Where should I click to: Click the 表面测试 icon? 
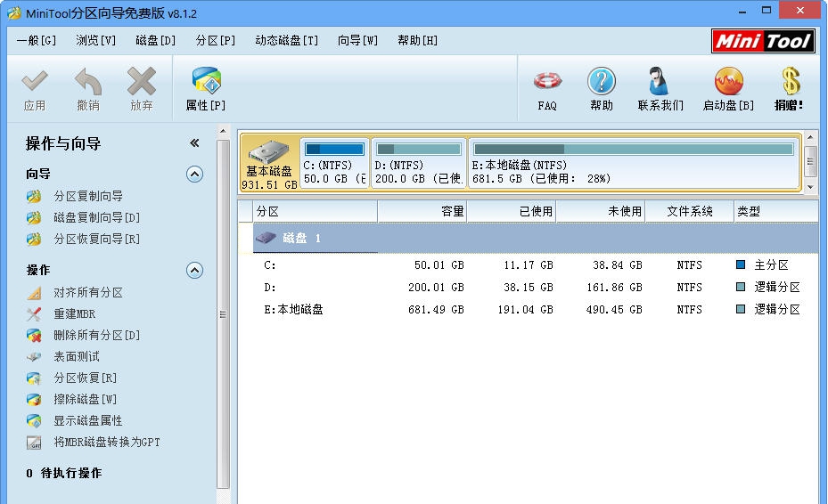point(34,357)
